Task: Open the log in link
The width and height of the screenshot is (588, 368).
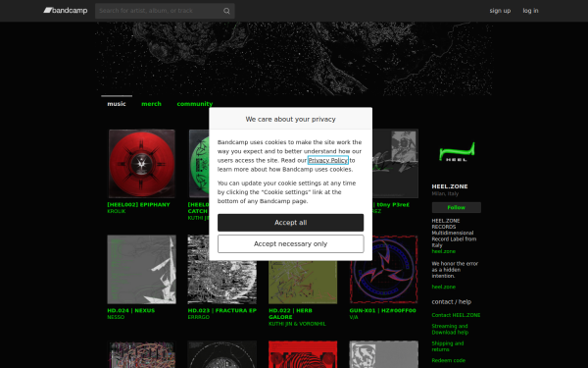Action: pos(530,11)
